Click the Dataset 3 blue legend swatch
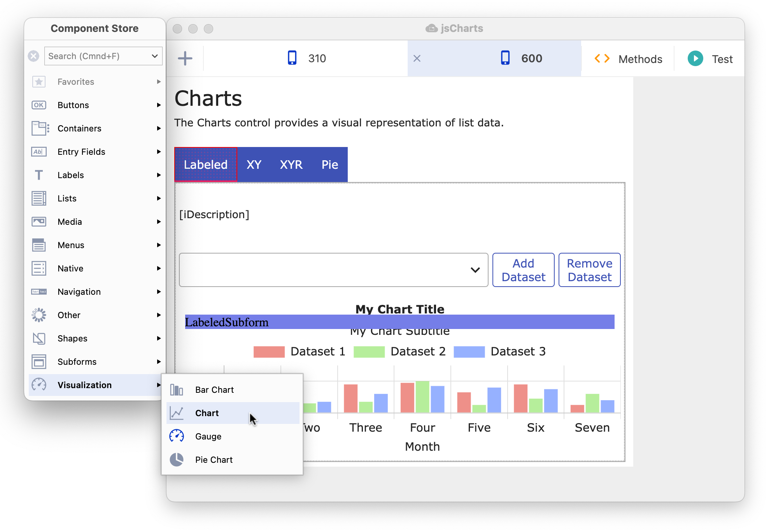The width and height of the screenshot is (769, 532). pyautogui.click(x=469, y=352)
